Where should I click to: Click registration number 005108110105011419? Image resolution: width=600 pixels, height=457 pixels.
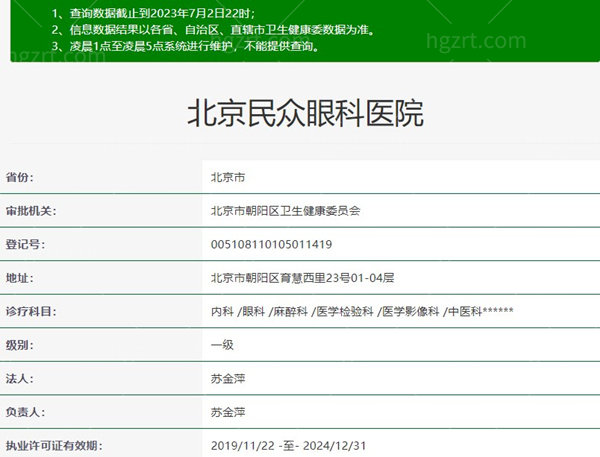271,244
